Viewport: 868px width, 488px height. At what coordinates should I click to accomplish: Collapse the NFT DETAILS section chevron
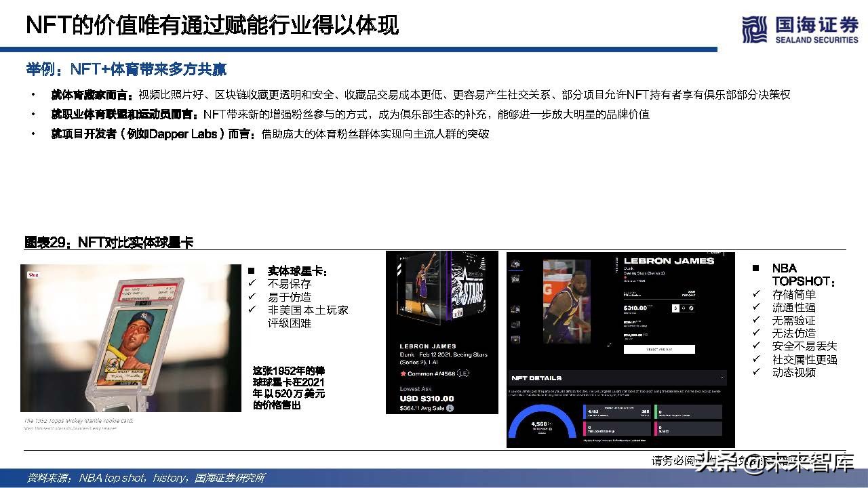coord(722,378)
